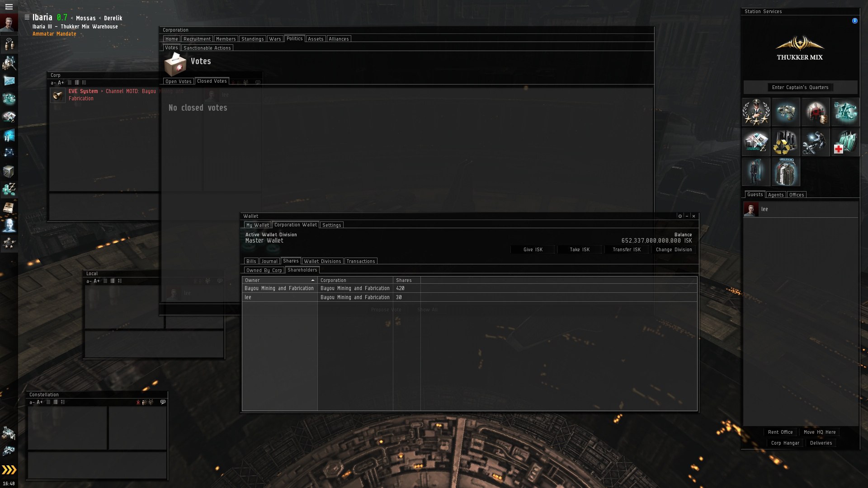Open the Journal book icon in Neocom
This screenshot has width=868, height=488.
(9, 207)
